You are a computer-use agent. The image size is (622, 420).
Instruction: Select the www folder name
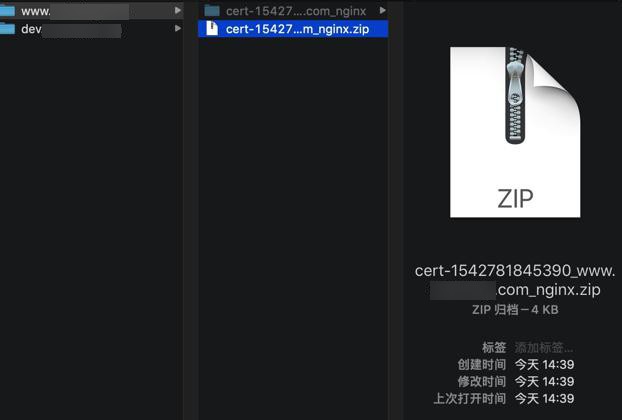click(35, 11)
